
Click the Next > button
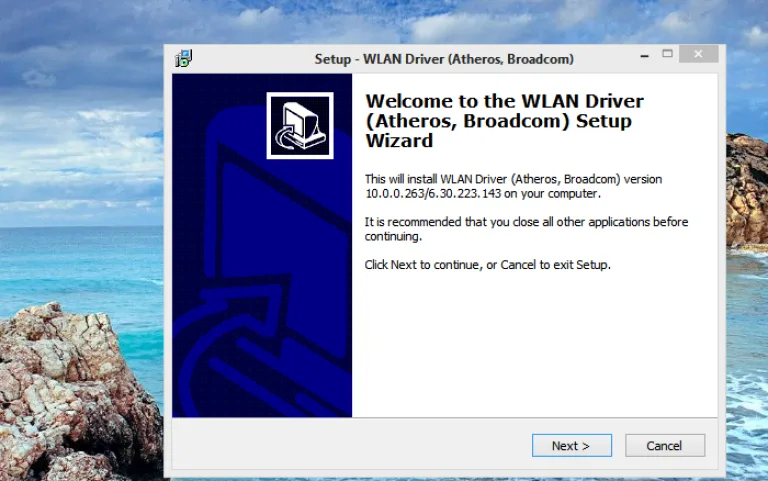572,445
